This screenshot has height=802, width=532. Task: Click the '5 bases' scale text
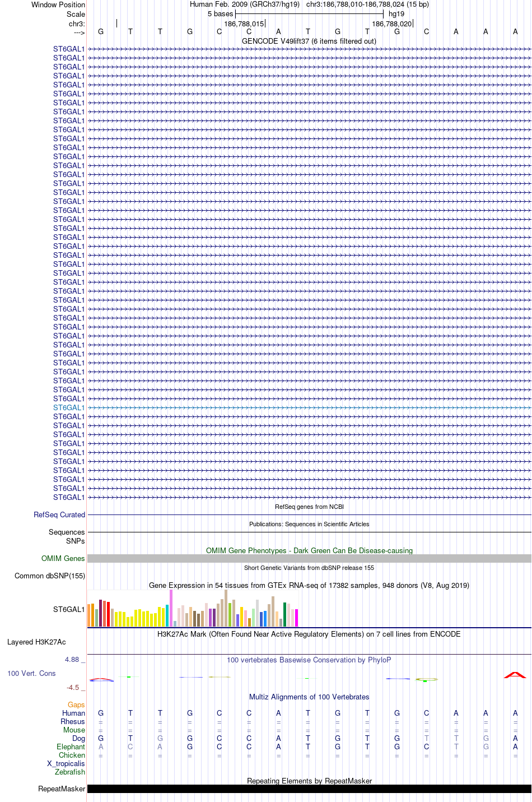coord(220,14)
